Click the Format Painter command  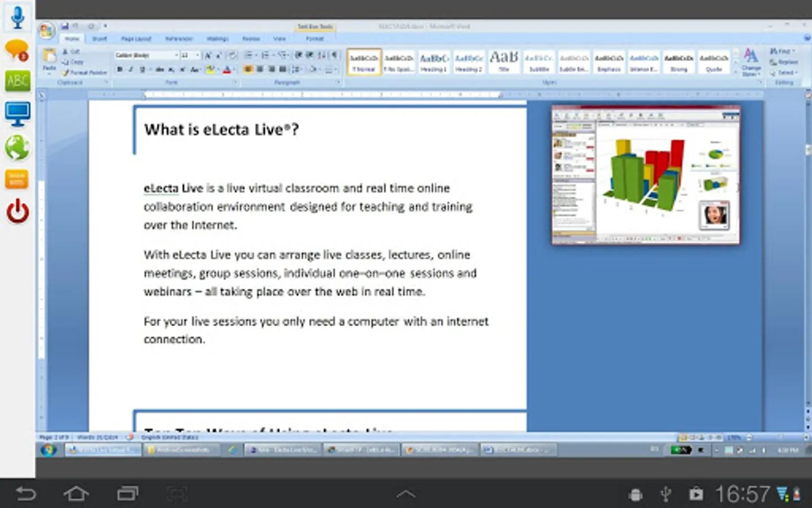[x=84, y=72]
